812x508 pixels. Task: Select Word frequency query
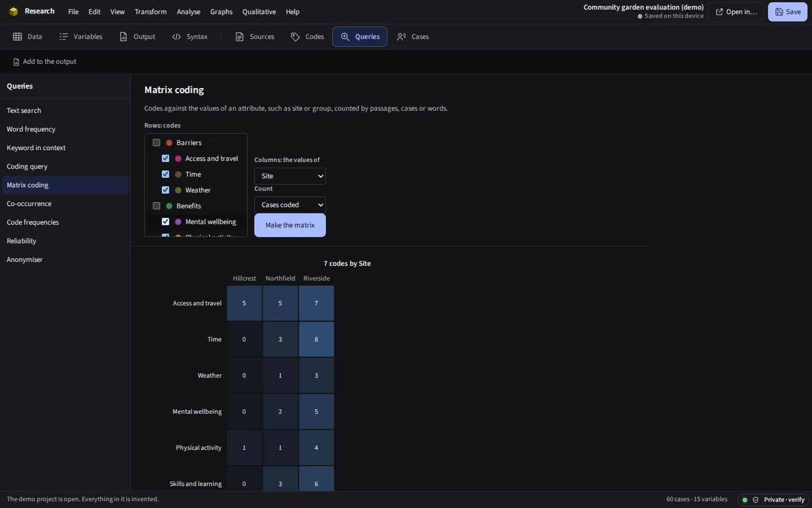click(x=65, y=129)
